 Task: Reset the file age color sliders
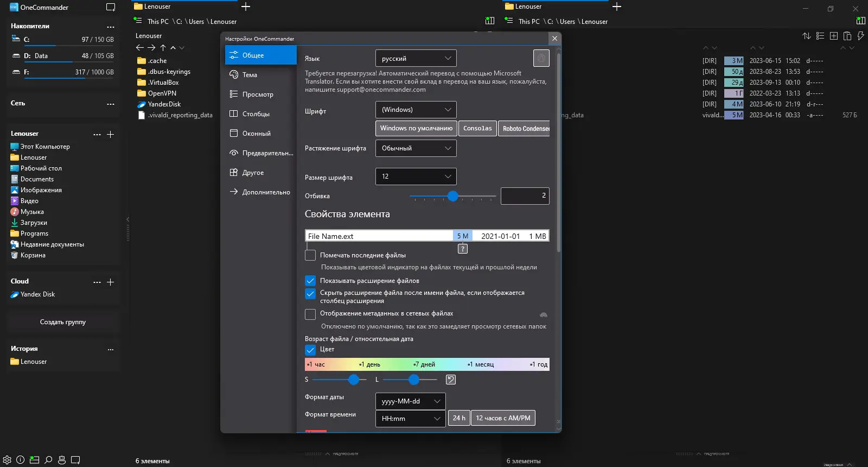point(451,380)
